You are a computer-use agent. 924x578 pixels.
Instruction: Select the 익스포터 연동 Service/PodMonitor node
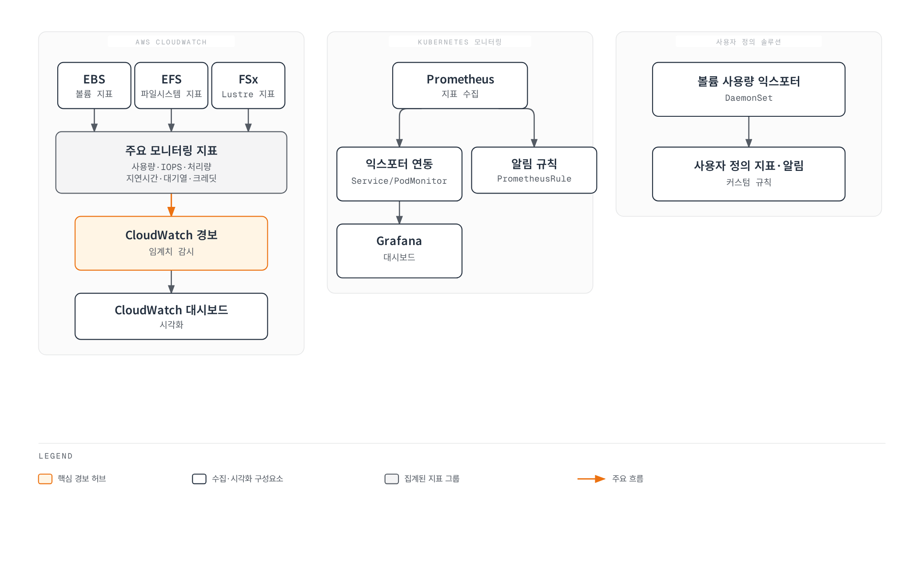399,174
